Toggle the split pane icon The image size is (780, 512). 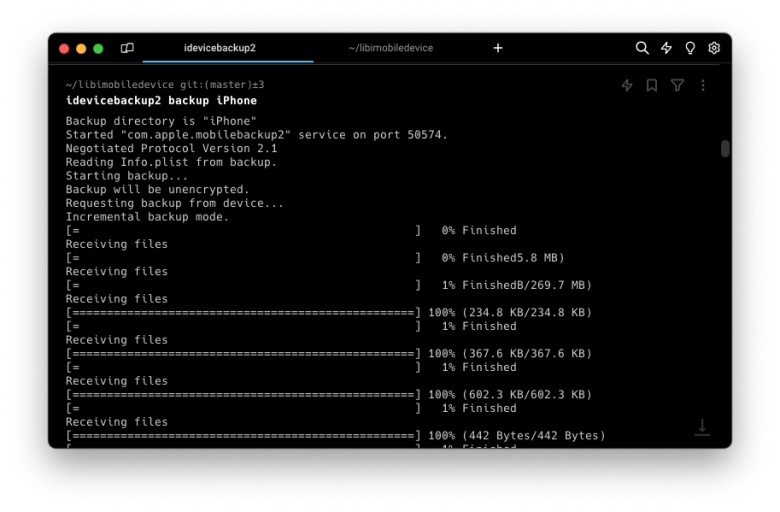pos(127,48)
